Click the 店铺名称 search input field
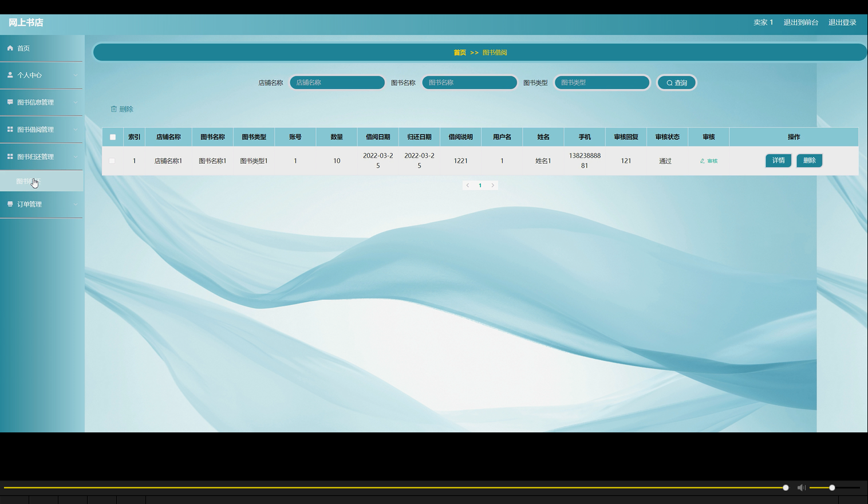The width and height of the screenshot is (868, 504). click(x=337, y=82)
